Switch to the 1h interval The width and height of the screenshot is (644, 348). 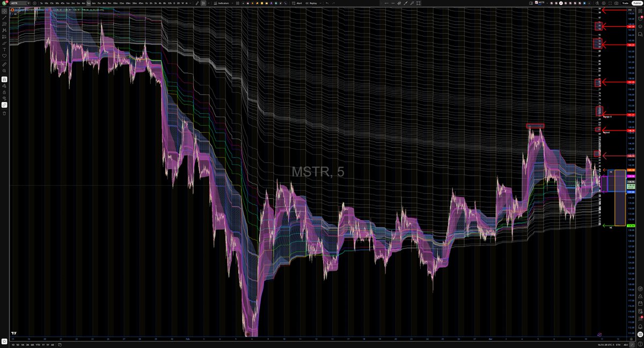tap(147, 3)
